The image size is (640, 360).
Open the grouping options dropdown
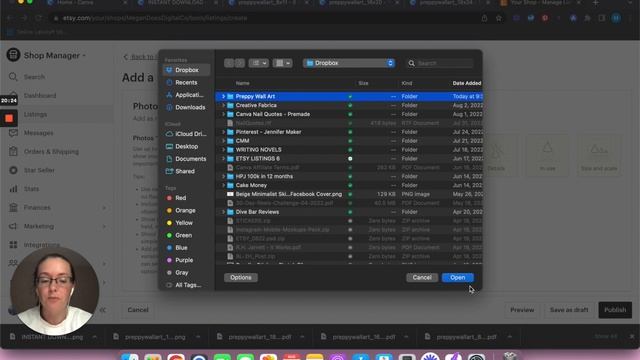282,63
